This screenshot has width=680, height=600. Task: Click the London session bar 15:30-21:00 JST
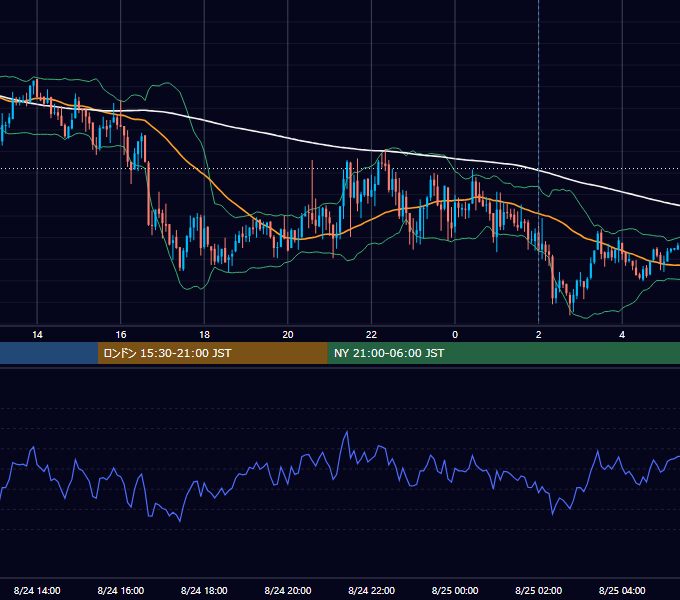(x=212, y=353)
